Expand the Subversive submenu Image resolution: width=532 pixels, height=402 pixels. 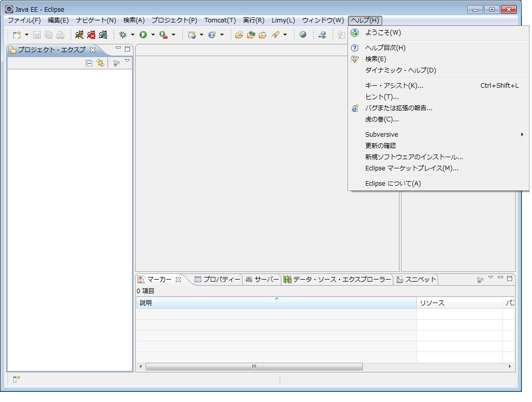click(438, 135)
